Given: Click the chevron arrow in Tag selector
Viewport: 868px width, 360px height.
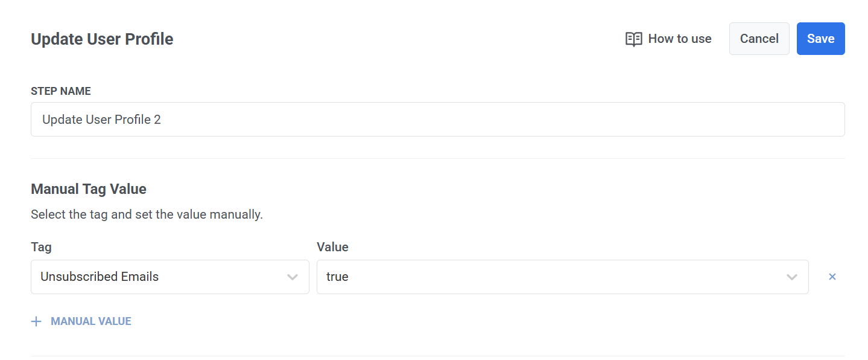Looking at the screenshot, I should coord(293,277).
